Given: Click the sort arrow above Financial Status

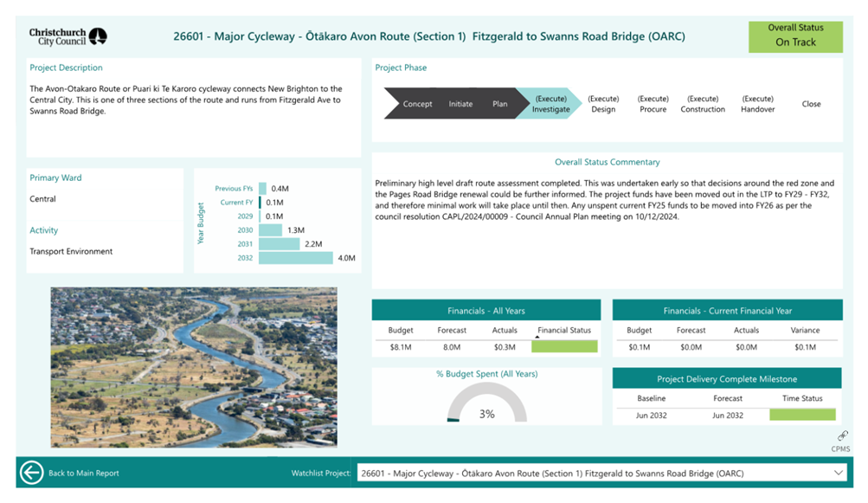Looking at the screenshot, I should (x=537, y=337).
